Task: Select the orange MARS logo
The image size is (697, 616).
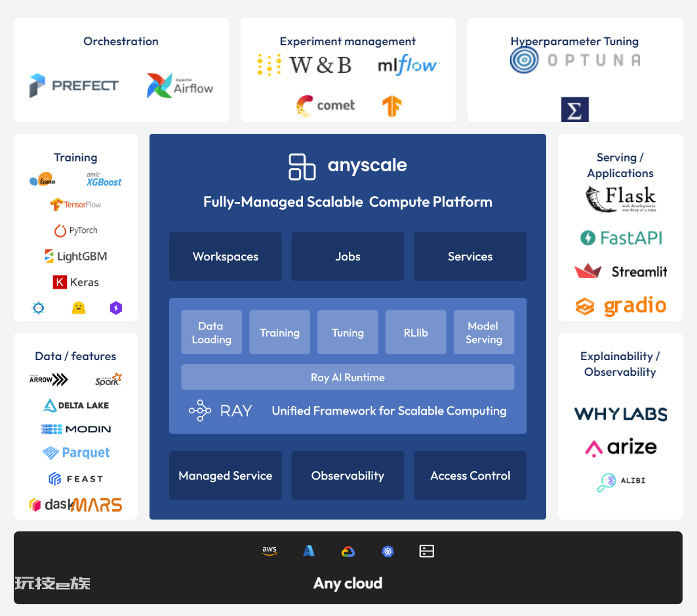Action: (x=97, y=505)
